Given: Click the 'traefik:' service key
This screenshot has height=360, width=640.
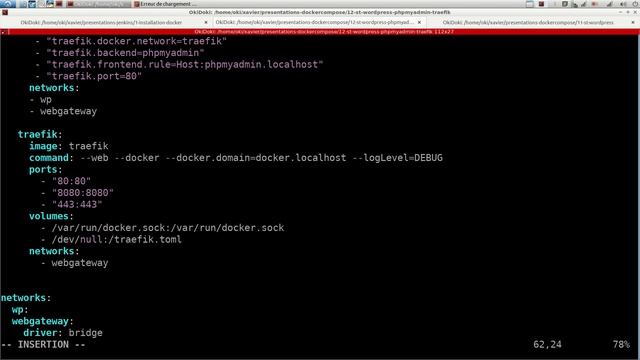Looking at the screenshot, I should (40, 134).
